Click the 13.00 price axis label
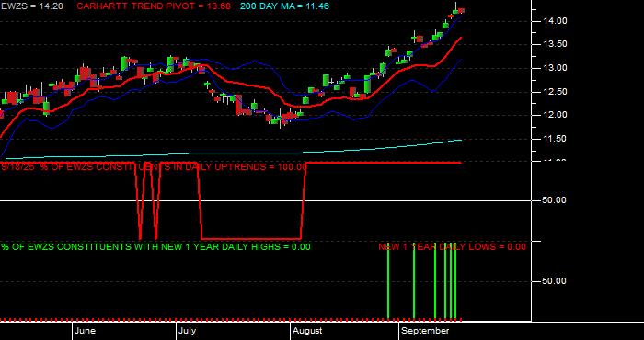Viewport: 644px width, 340px height. click(555, 68)
